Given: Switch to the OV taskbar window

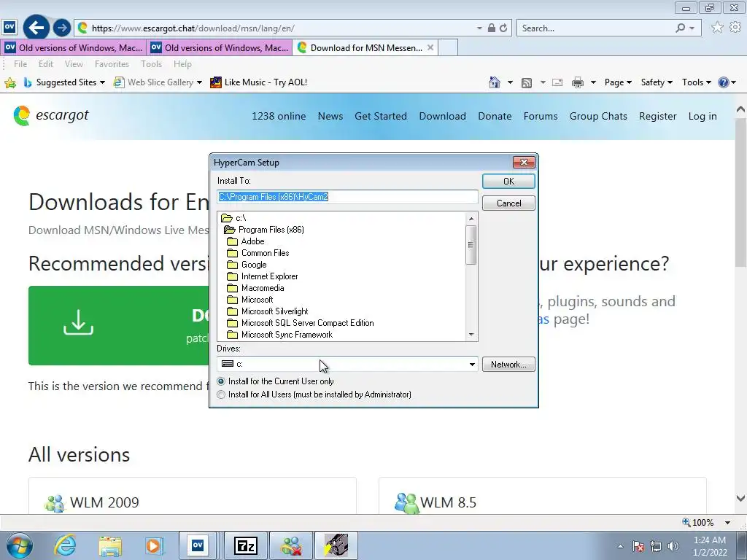Looking at the screenshot, I should click(x=198, y=545).
